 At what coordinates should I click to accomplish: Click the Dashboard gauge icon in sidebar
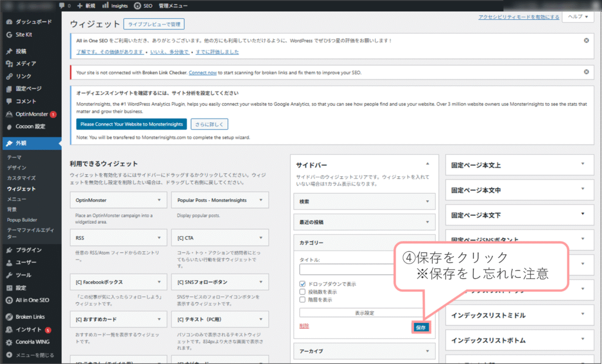(x=9, y=22)
